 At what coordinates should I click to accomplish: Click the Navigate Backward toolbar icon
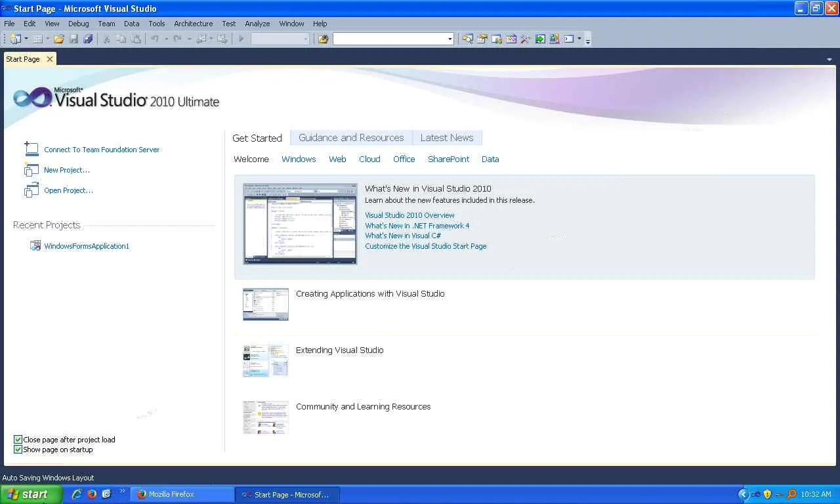pyautogui.click(x=201, y=39)
